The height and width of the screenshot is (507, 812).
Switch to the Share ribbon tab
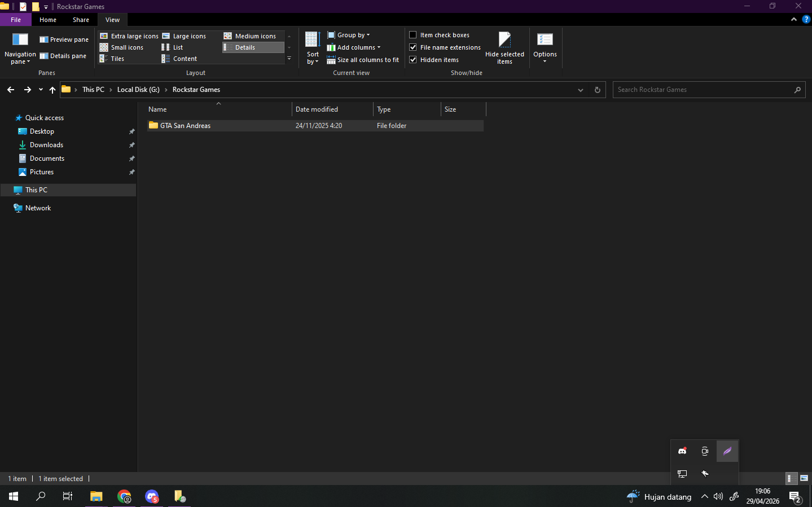point(81,20)
